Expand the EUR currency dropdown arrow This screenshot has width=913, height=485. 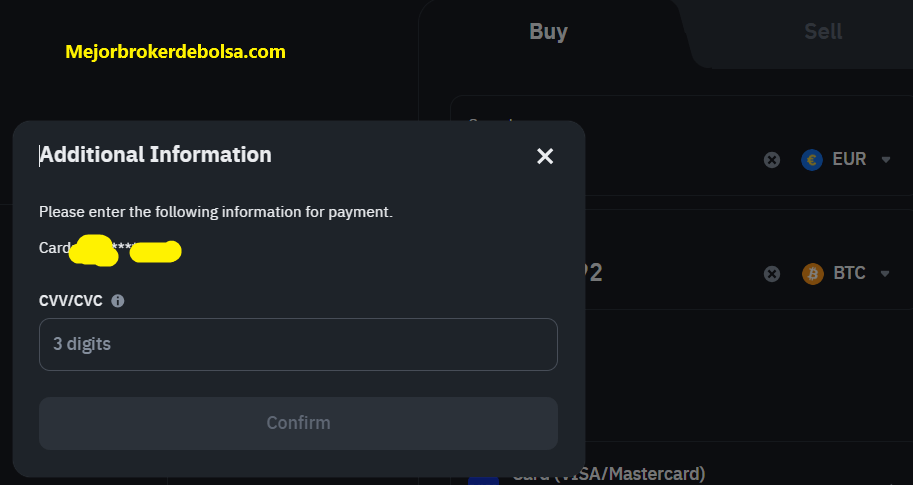coord(886,160)
